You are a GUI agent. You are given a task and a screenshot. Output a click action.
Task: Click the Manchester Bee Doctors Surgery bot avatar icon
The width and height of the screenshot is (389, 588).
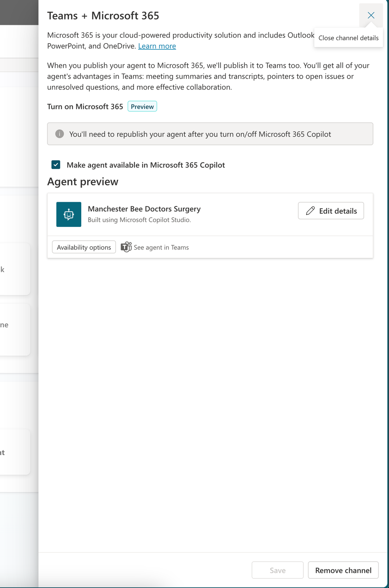point(68,214)
